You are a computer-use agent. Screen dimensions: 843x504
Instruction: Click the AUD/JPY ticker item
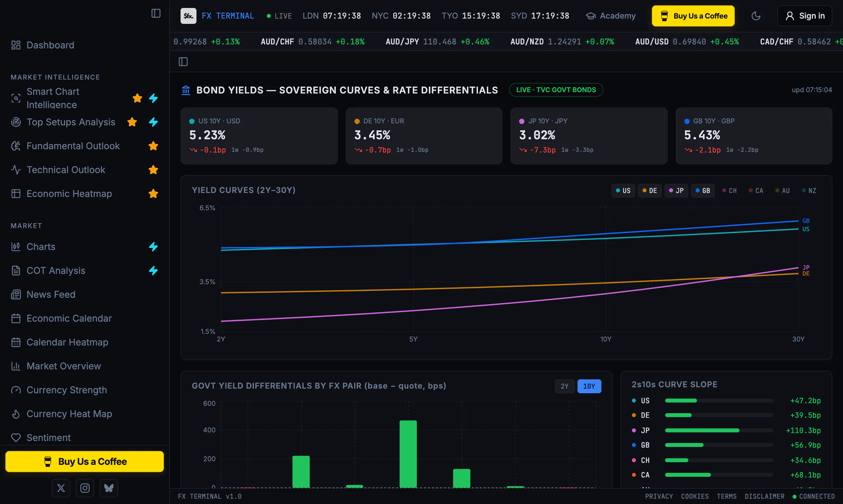(437, 42)
